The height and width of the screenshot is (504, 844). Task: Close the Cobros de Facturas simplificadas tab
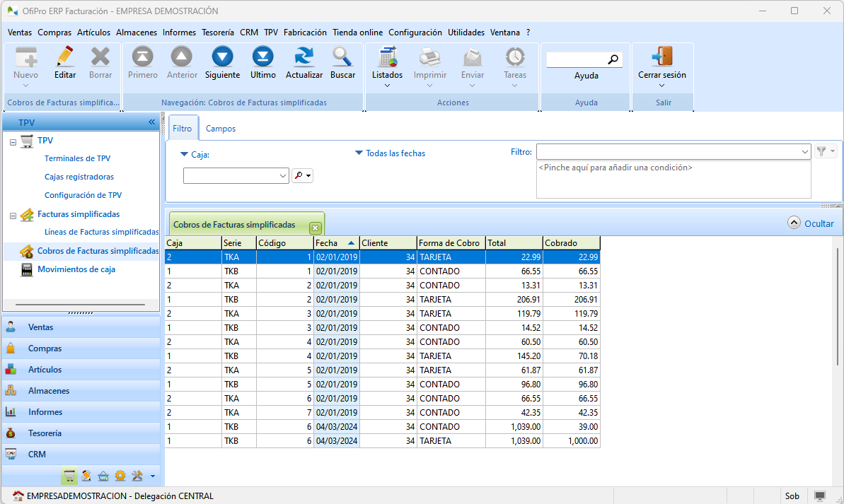[316, 228]
